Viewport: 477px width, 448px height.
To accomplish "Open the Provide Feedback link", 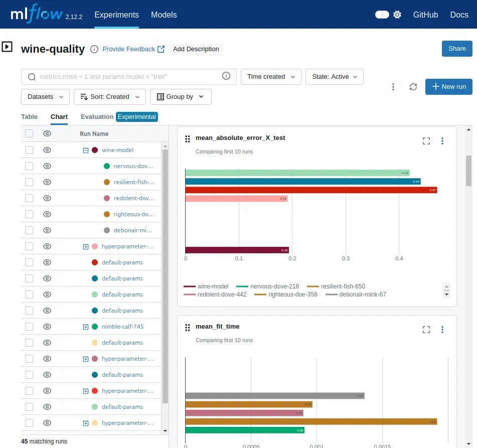I will pos(129,49).
